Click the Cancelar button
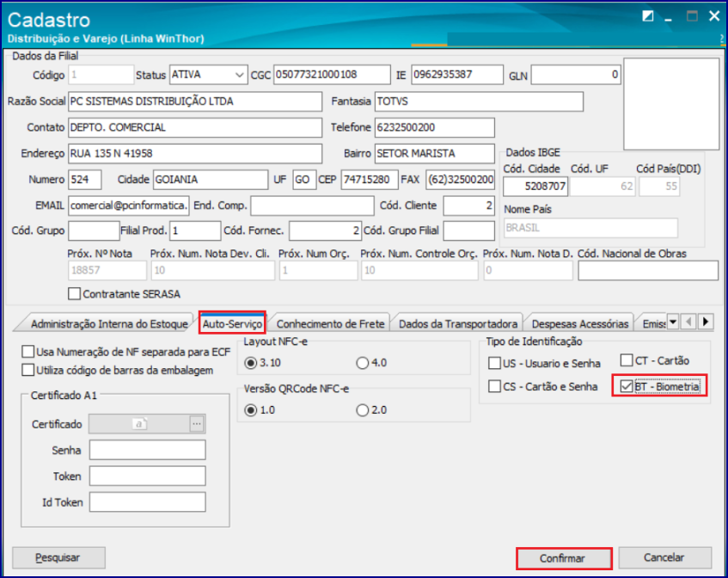728x578 pixels. pyautogui.click(x=664, y=557)
